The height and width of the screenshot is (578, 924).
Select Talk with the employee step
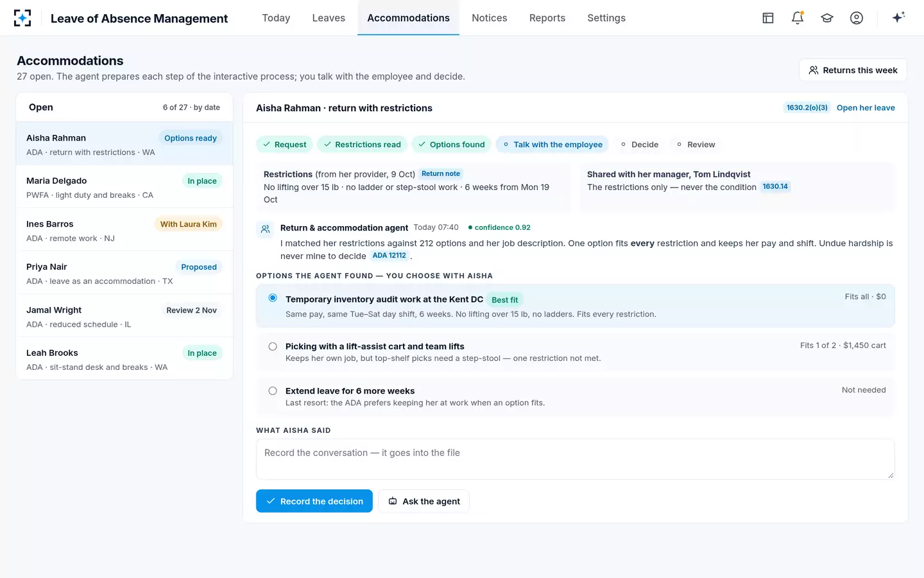[552, 144]
